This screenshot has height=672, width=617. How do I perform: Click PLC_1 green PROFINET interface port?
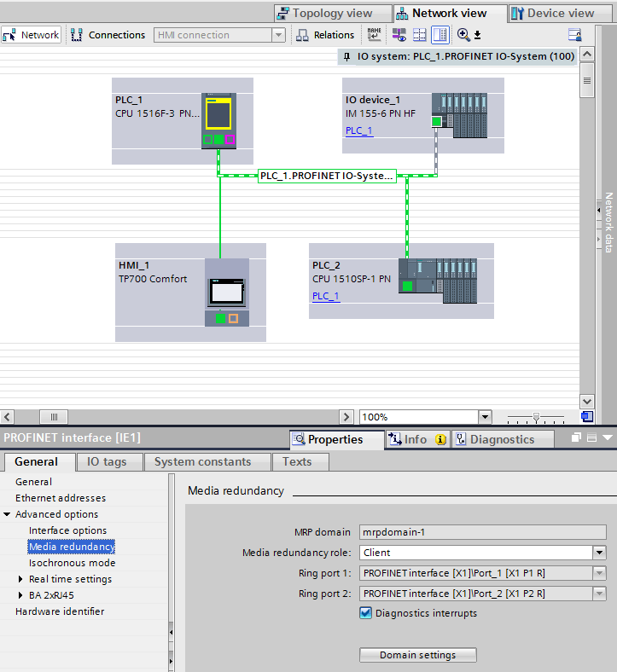[218, 139]
